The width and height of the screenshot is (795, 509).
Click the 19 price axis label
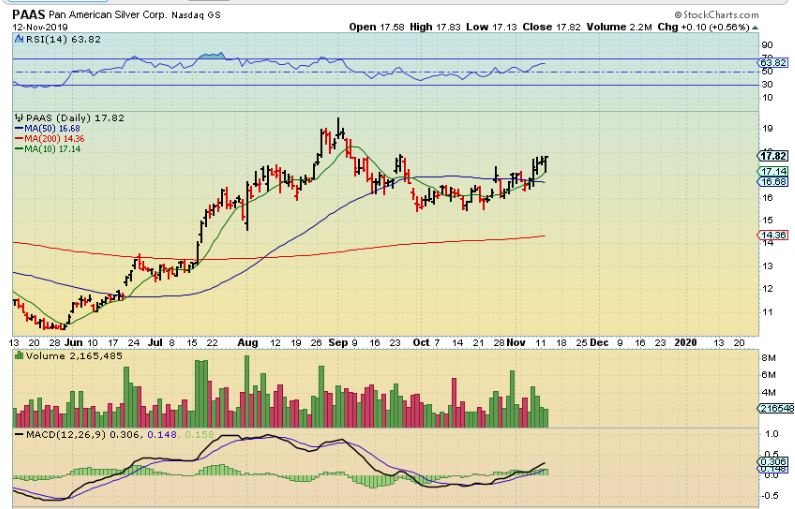[768, 129]
